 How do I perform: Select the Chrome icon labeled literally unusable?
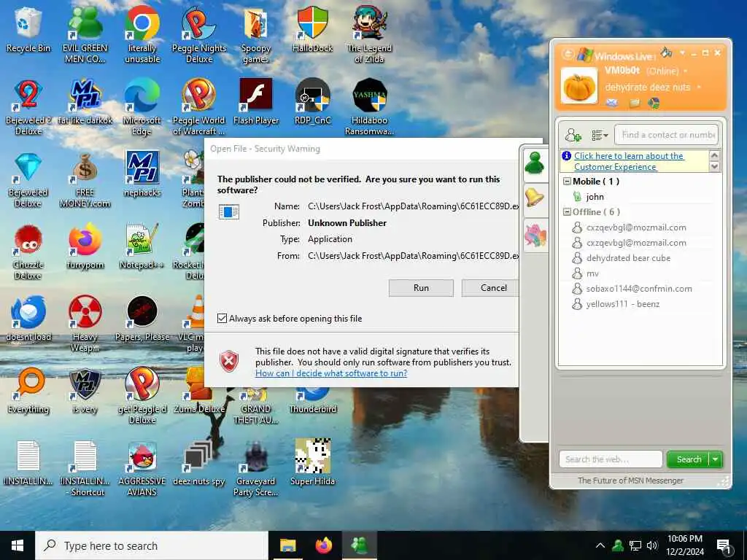(142, 34)
